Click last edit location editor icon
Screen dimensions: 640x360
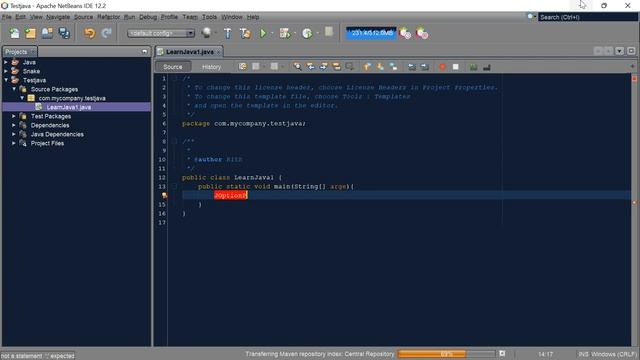pyautogui.click(x=242, y=67)
